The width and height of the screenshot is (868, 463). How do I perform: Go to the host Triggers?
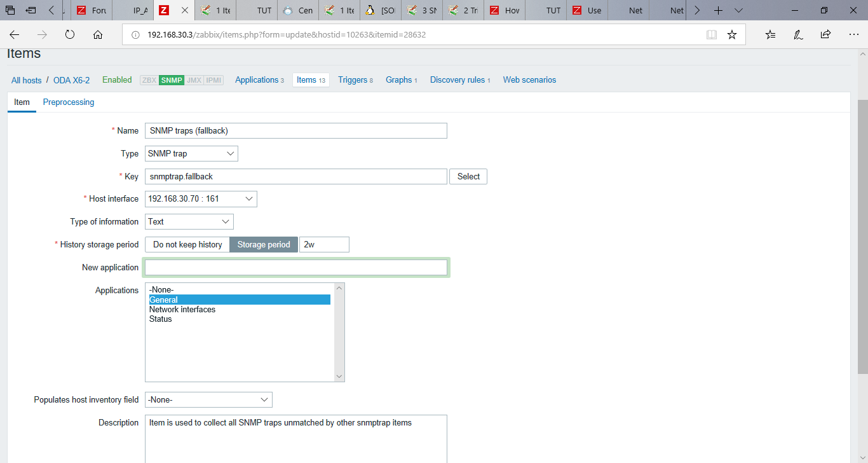(x=355, y=80)
